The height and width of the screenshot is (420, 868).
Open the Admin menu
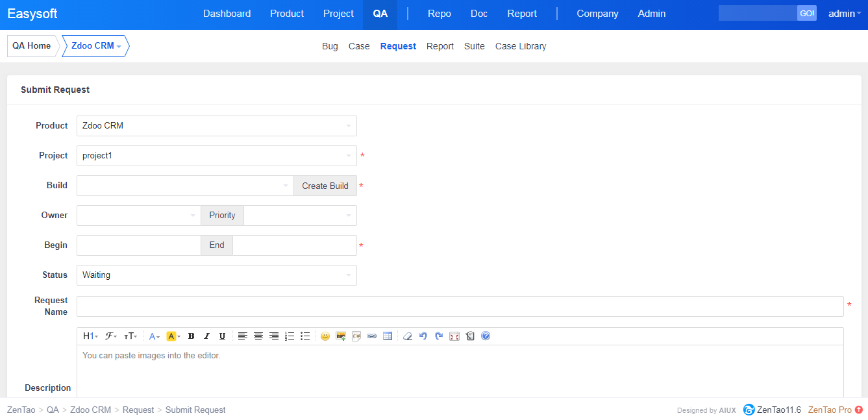[x=652, y=14]
